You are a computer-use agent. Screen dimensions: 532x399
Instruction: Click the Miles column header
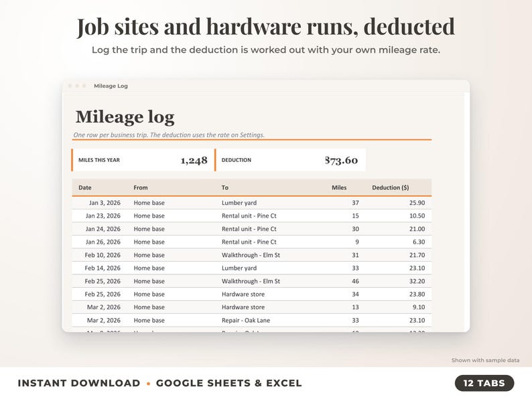pos(339,187)
